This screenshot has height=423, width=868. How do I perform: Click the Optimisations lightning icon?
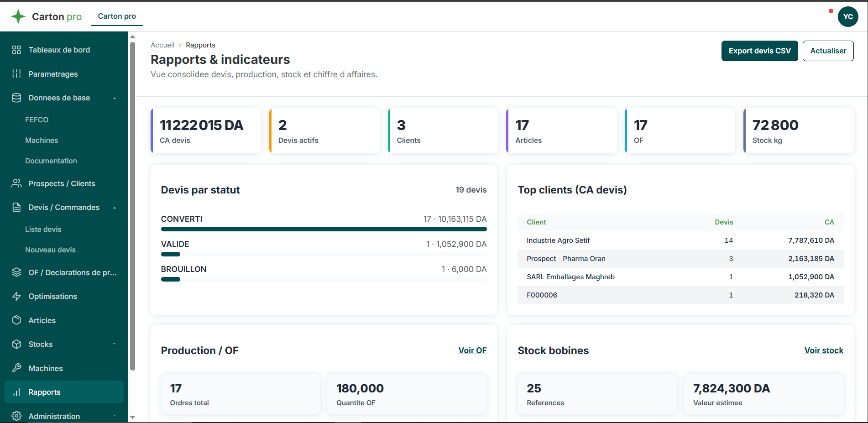point(16,296)
